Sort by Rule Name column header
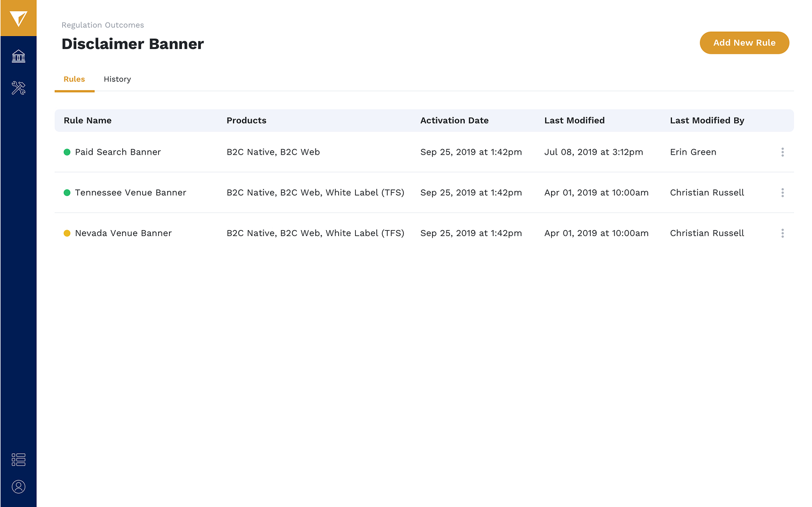 tap(87, 121)
